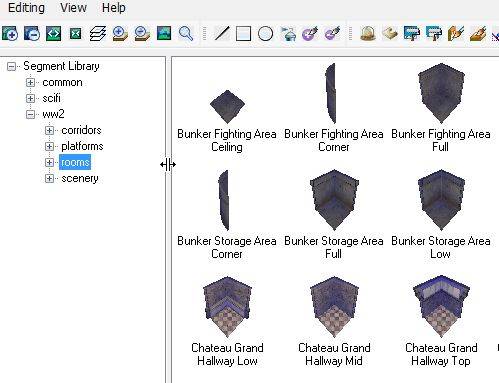This screenshot has height=383, width=499.
Task: Open the Editing menu
Action: click(26, 8)
